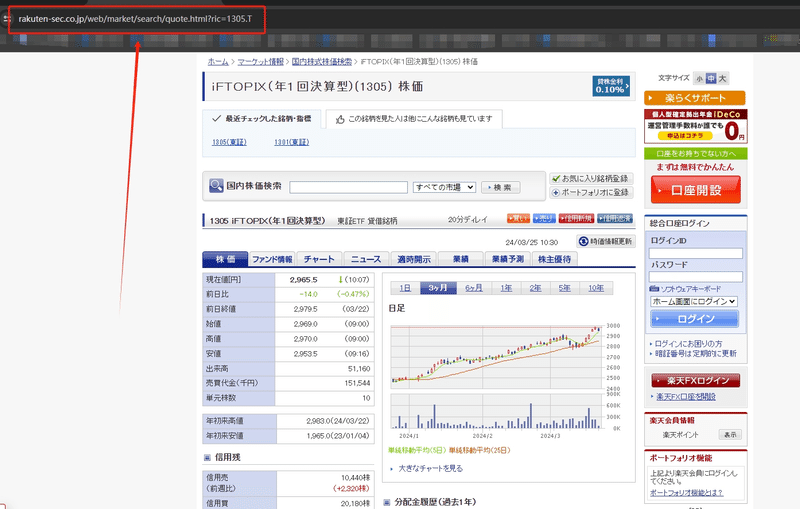Select medium 中 font size
Screen dimensions: 800x509
[x=711, y=79]
